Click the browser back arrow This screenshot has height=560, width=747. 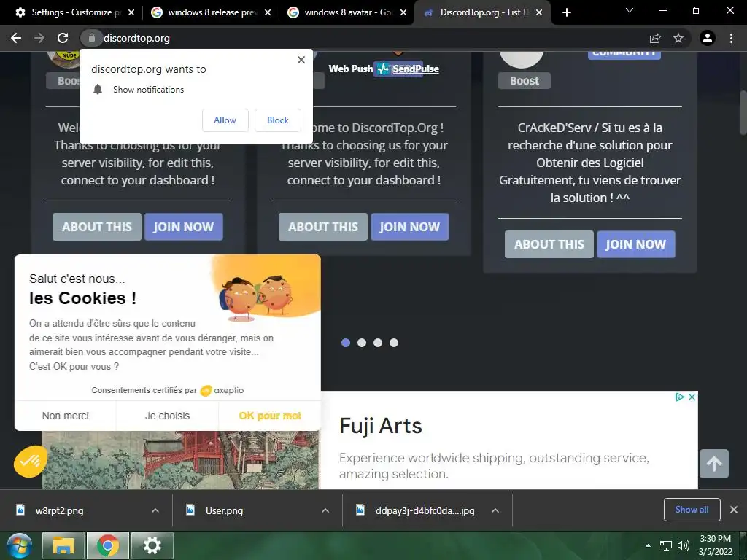(x=16, y=38)
